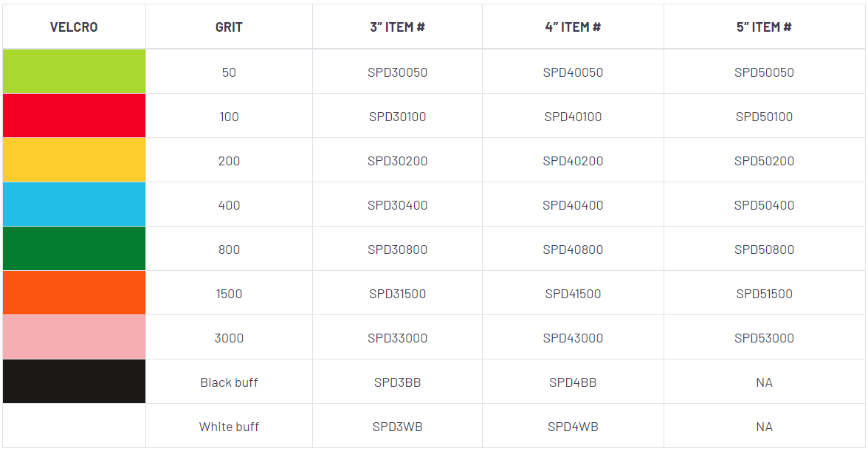Screen dimensions: 868x451
Task: Click the VELCRO column header
Action: [74, 27]
